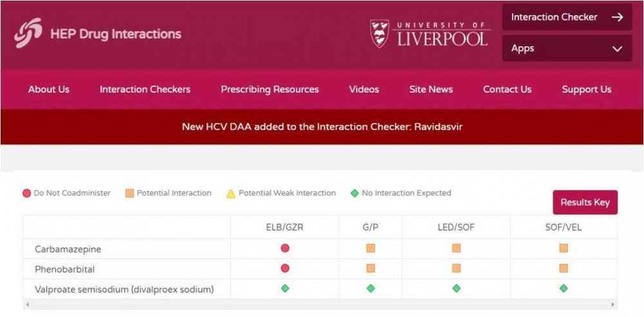Click green Valproate SOF/VEL diamond icon

[x=563, y=289]
